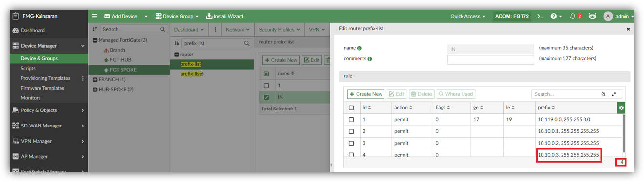Click the sort icon beside device search
Screen dimensions: 644x182
95,29
